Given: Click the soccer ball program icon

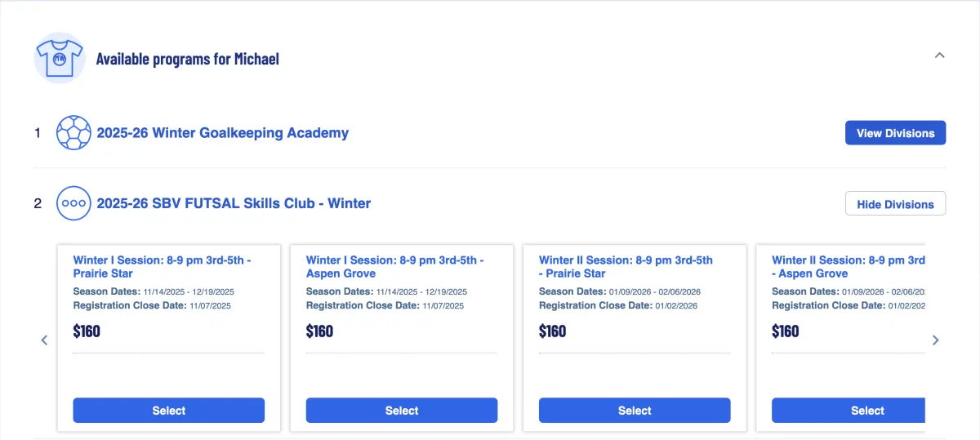Looking at the screenshot, I should [x=73, y=133].
